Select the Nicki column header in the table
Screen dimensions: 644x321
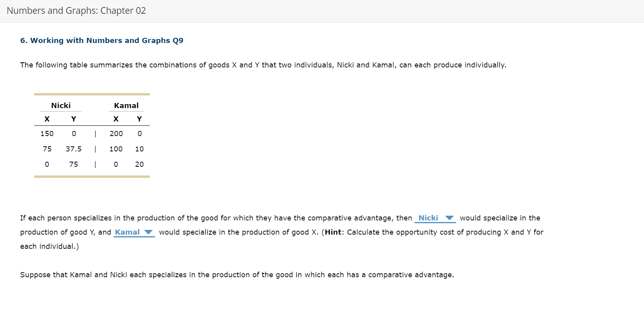[x=61, y=105]
